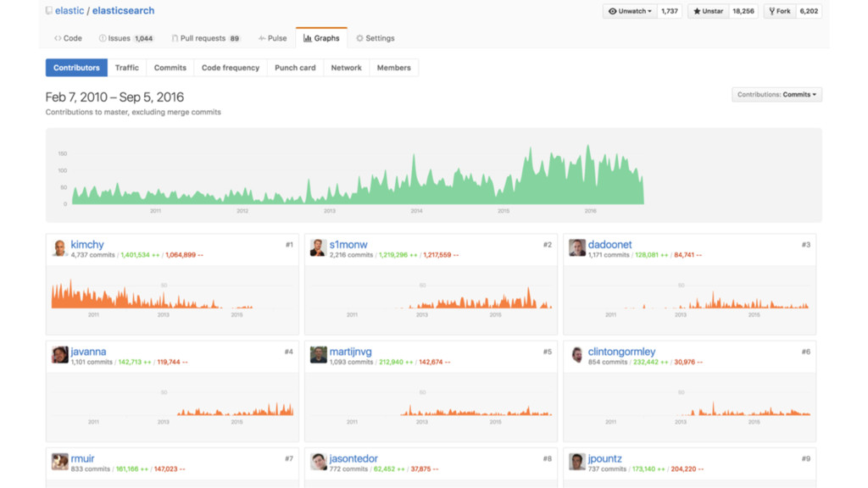
Task: Open javanna's profile link
Action: tap(88, 352)
